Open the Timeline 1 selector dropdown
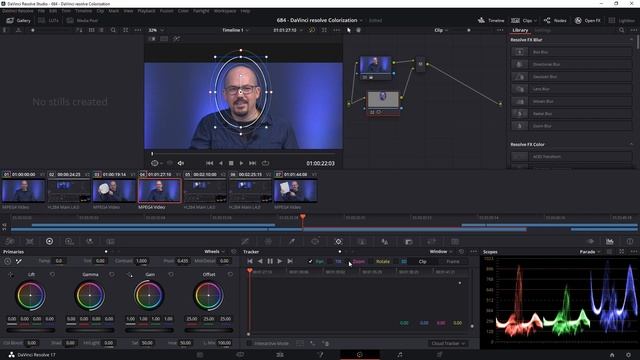 click(236, 30)
